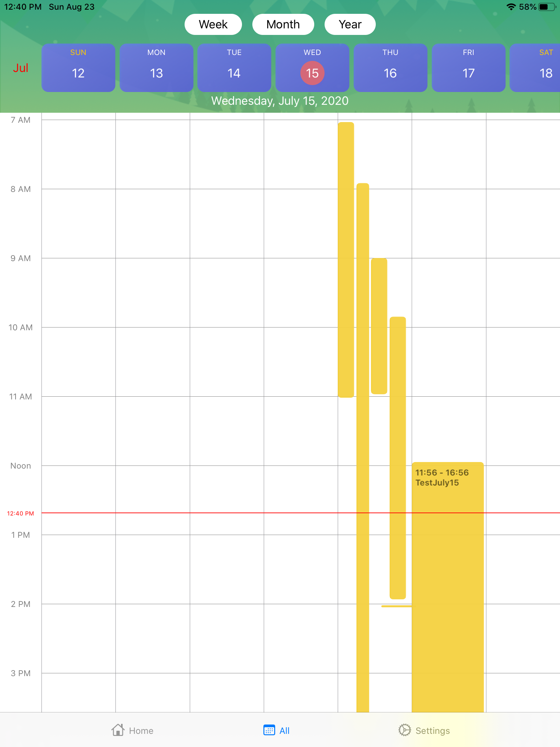Image resolution: width=560 pixels, height=747 pixels.
Task: Switch to Year view
Action: click(x=350, y=25)
